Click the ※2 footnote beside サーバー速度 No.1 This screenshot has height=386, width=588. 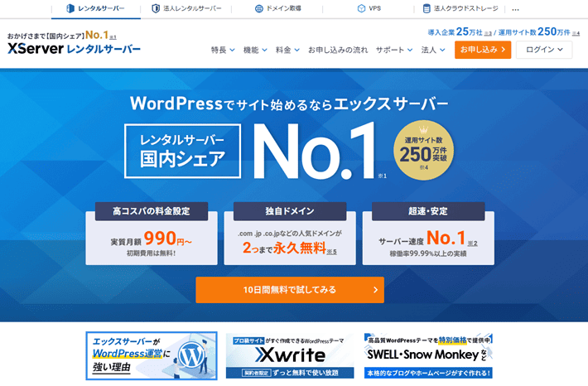(473, 244)
